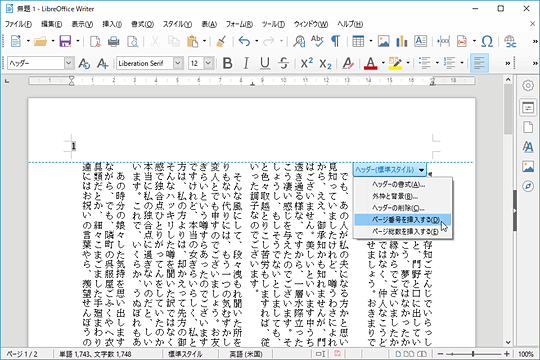Open the ファイル menu
This screenshot has width=540, height=360.
click(18, 24)
